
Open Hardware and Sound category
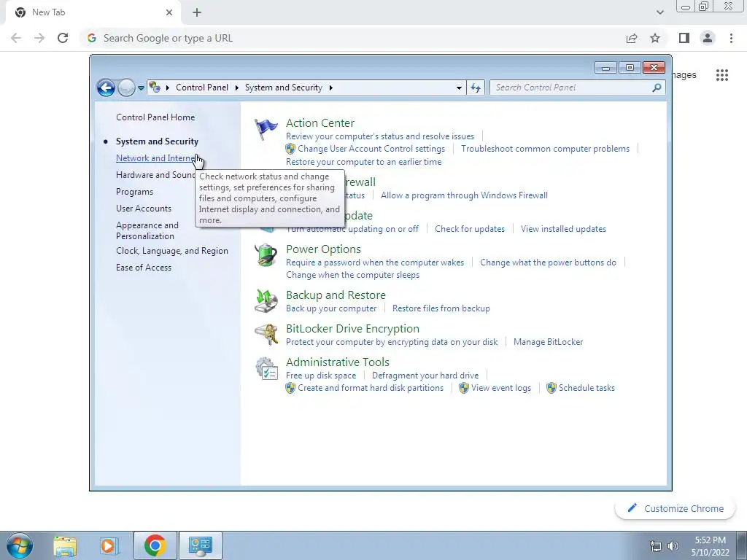(155, 175)
